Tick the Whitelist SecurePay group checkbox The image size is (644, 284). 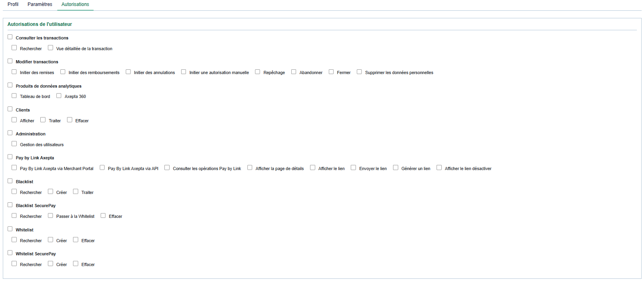[10, 253]
